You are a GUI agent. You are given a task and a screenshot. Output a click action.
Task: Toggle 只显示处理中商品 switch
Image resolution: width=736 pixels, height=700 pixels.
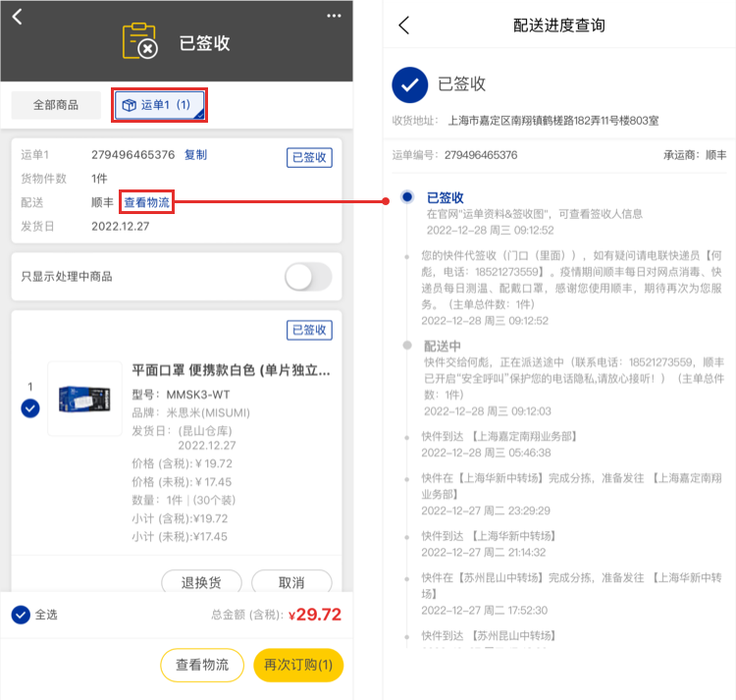(x=308, y=277)
